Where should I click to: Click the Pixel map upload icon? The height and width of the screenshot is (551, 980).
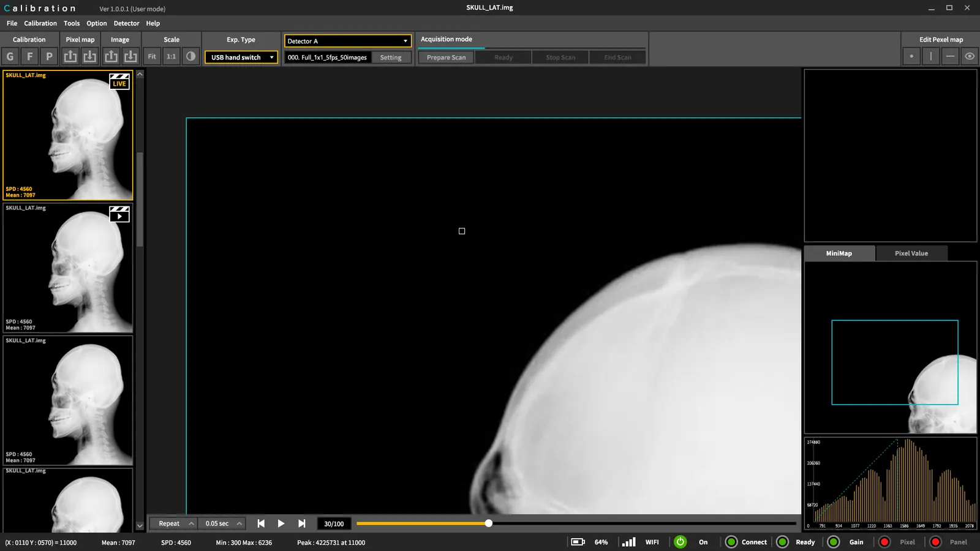pos(70,56)
